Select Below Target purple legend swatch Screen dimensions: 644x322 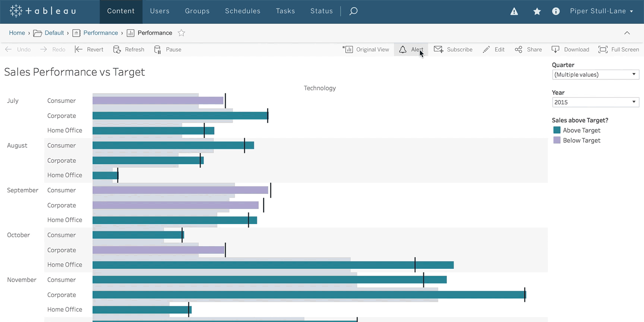557,140
